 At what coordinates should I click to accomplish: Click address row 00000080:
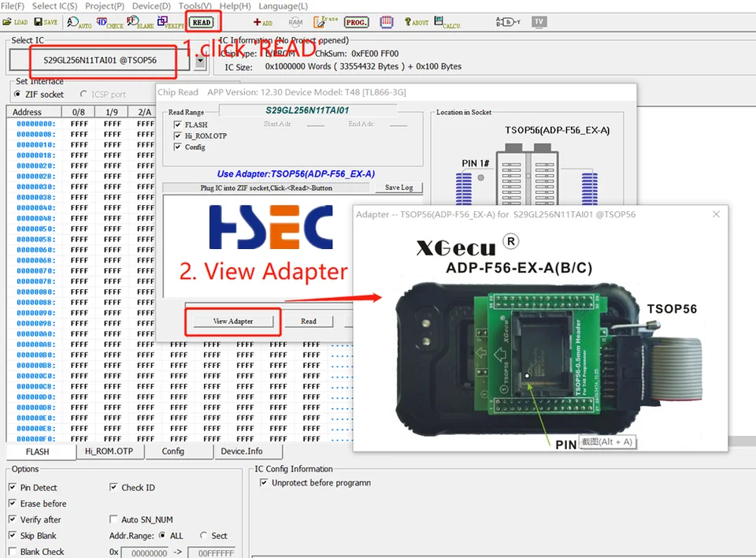tap(36, 292)
